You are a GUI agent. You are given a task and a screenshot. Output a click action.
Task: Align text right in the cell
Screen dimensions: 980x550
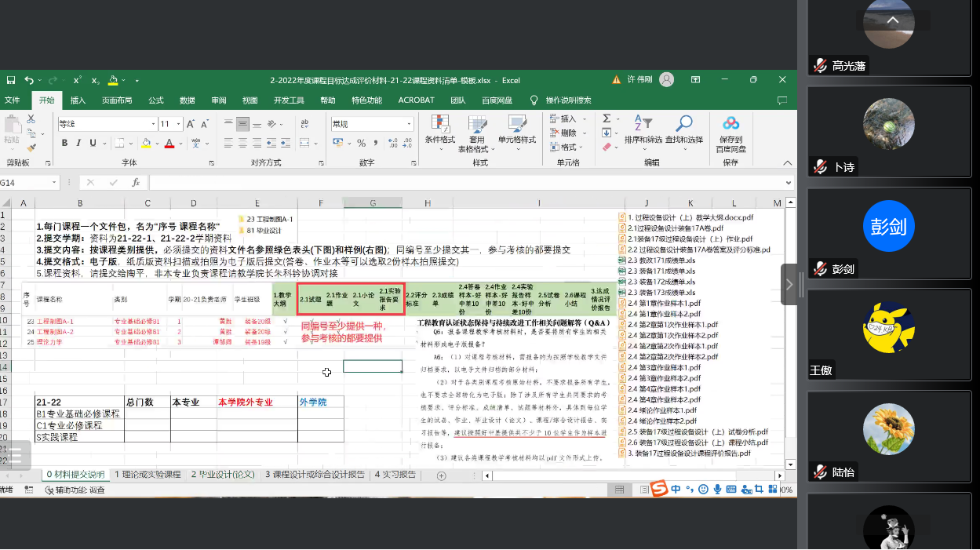257,143
